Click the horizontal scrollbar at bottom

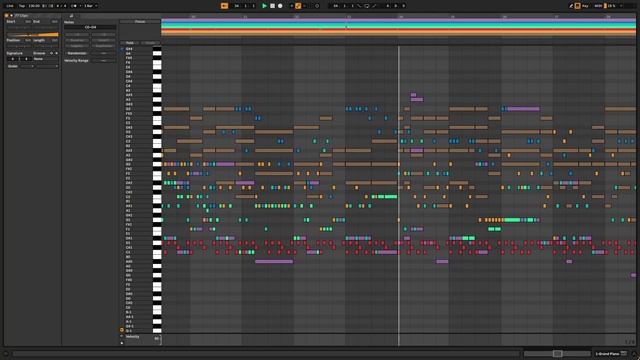(x=266, y=353)
